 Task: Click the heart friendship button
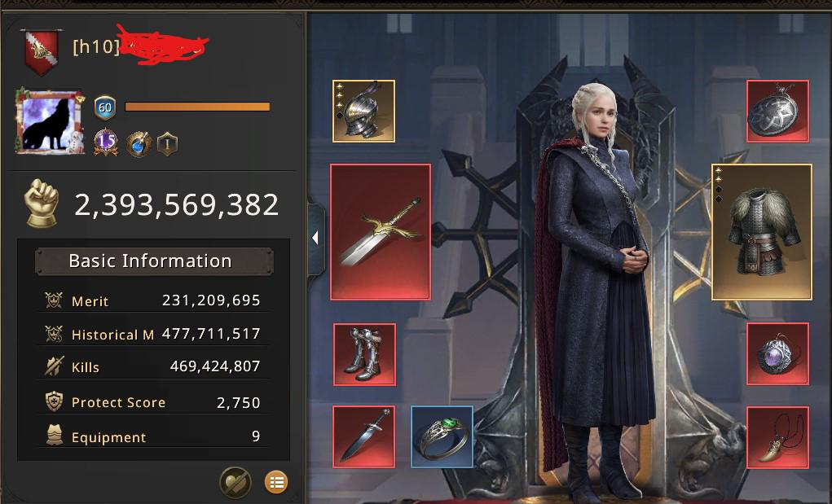point(236,482)
